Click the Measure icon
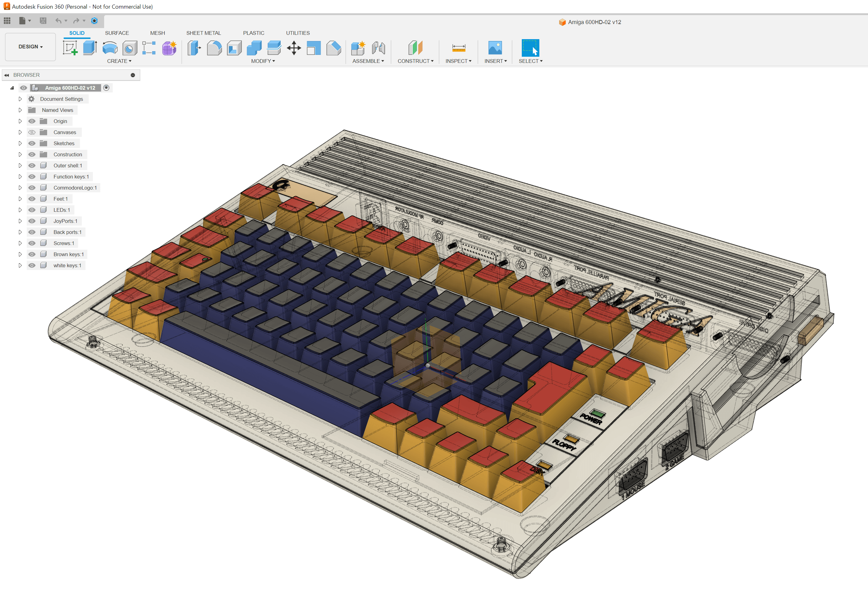This screenshot has height=602, width=868. (459, 48)
